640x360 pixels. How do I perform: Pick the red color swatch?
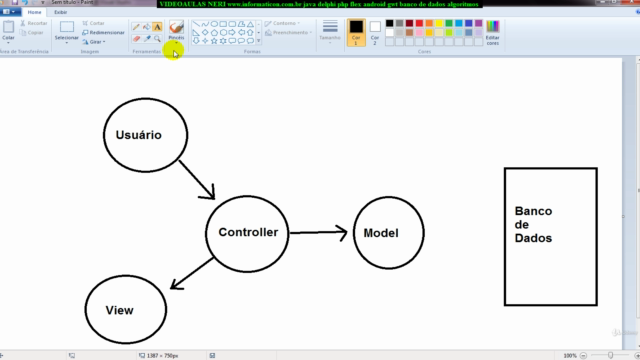pyautogui.click(x=419, y=23)
